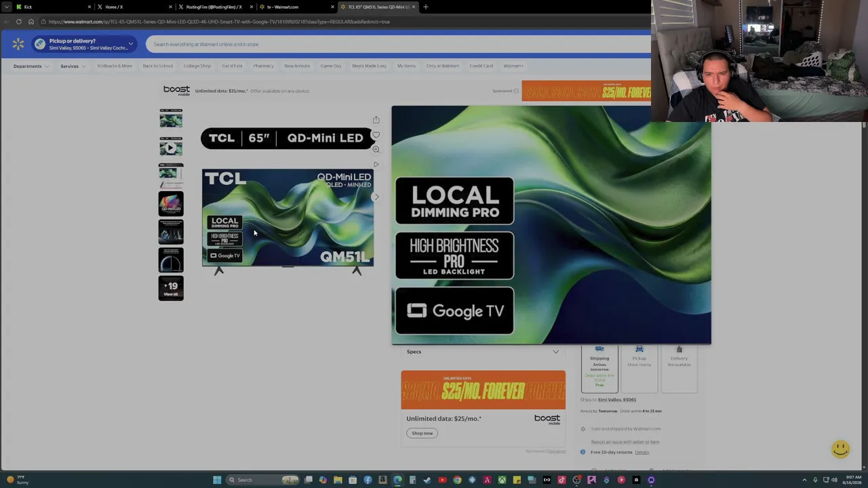Viewport: 868px width, 488px height.
Task: Show the next product image with right arrow
Action: point(377,197)
